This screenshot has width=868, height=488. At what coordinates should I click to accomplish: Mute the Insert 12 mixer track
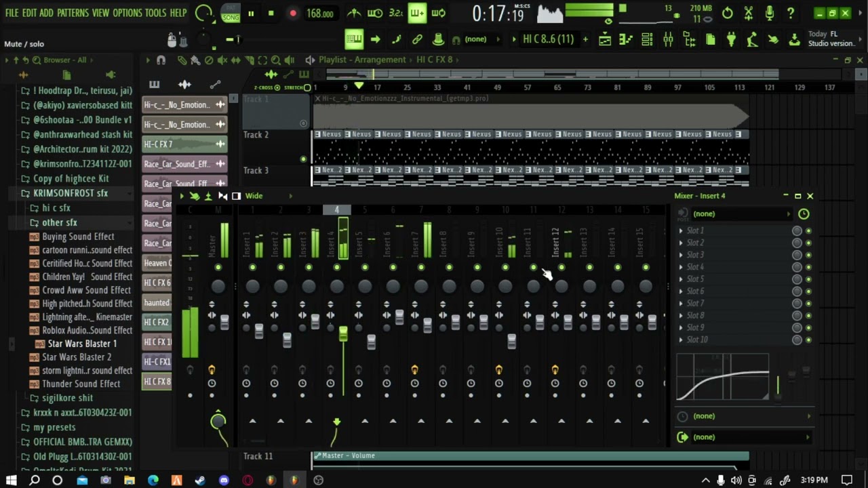click(561, 268)
